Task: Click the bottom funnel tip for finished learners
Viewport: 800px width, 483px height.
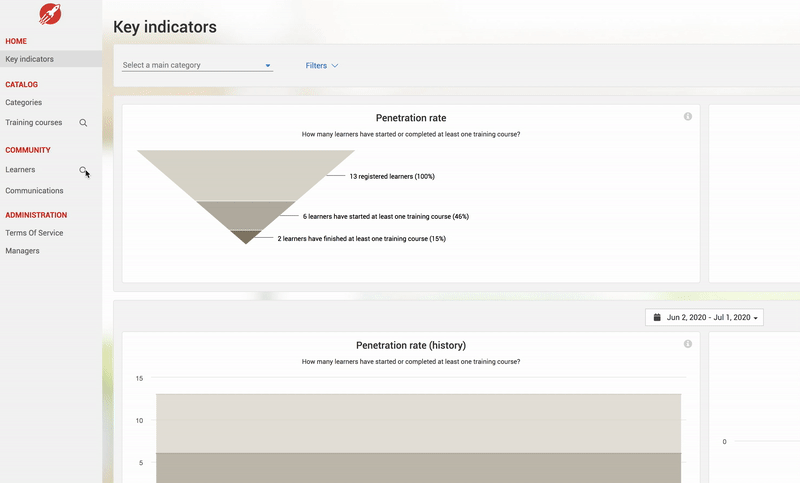Action: click(246, 236)
